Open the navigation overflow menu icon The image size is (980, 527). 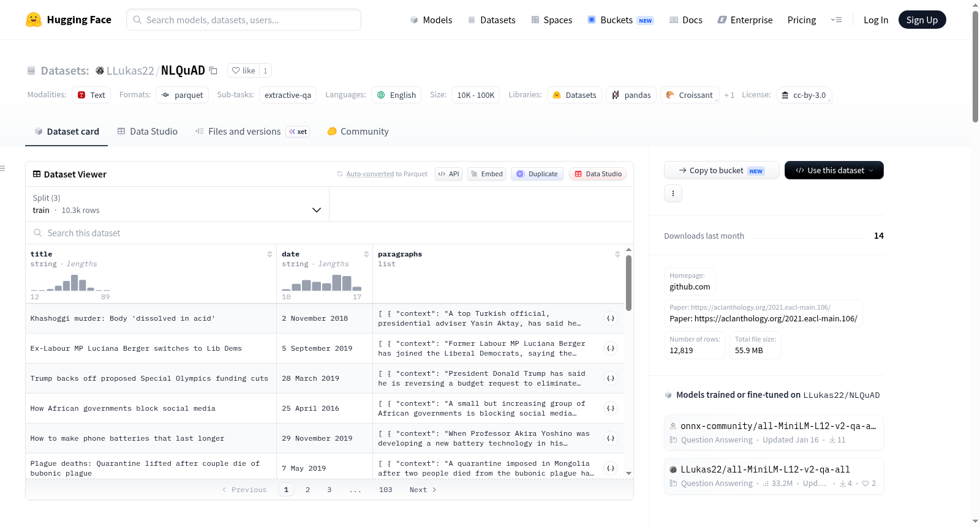(x=836, y=20)
